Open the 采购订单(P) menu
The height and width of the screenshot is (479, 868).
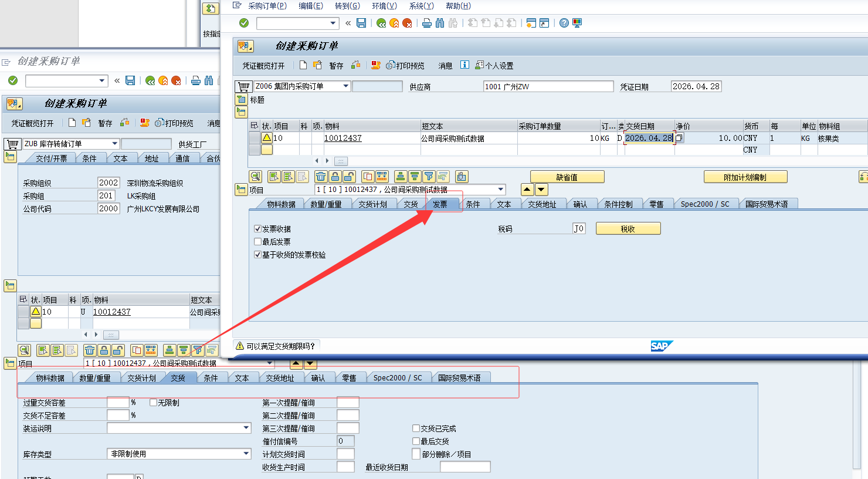[267, 6]
